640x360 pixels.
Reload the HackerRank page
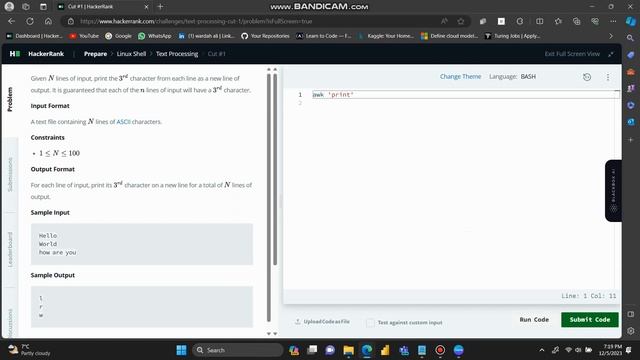(30, 21)
